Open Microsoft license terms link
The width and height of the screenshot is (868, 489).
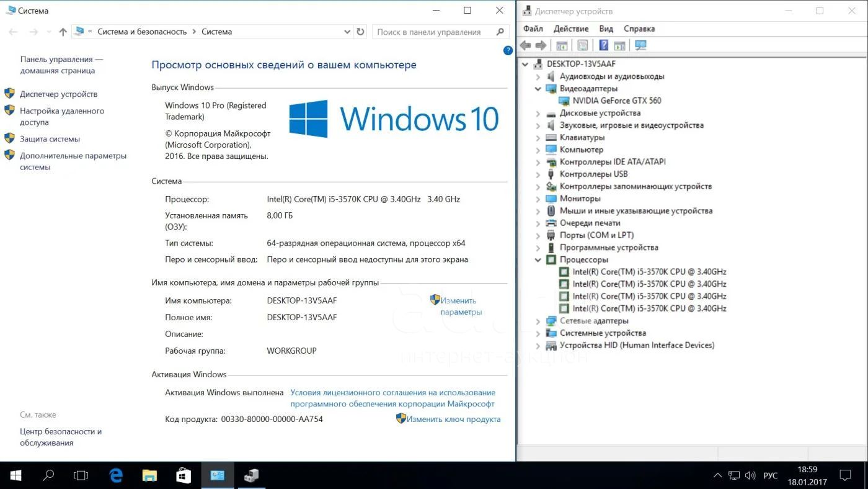coord(392,398)
